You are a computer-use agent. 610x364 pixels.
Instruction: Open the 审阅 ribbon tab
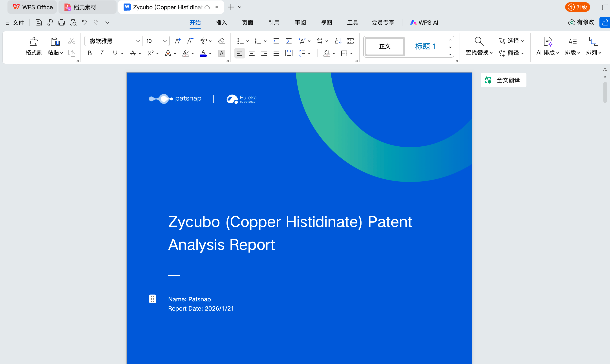tap(300, 23)
